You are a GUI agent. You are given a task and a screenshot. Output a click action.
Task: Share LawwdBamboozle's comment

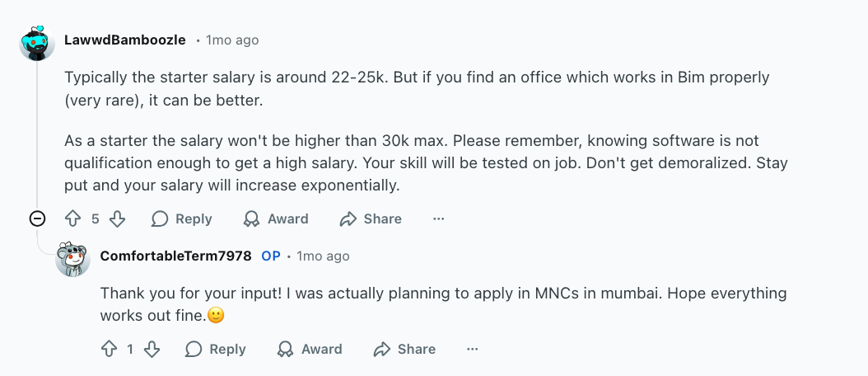(371, 219)
